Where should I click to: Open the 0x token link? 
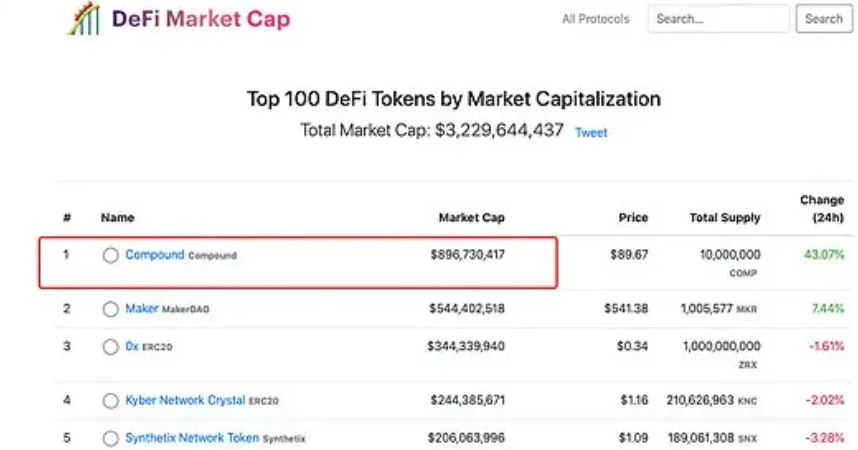click(x=132, y=346)
